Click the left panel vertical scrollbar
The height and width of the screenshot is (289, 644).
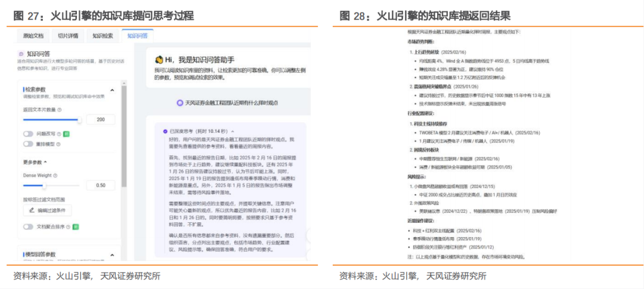click(124, 135)
